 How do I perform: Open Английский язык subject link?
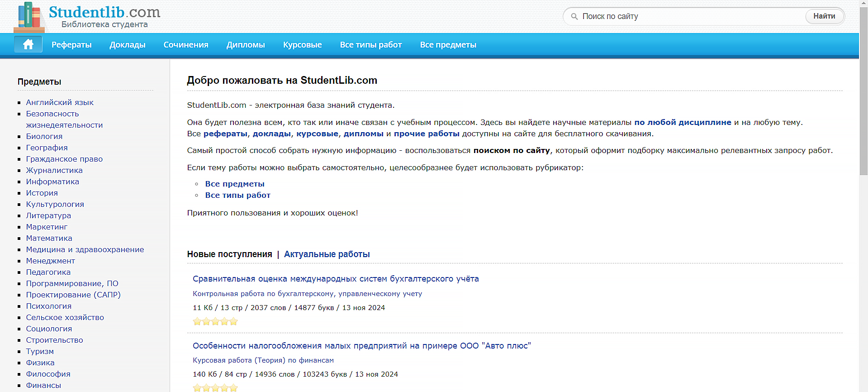tap(60, 102)
